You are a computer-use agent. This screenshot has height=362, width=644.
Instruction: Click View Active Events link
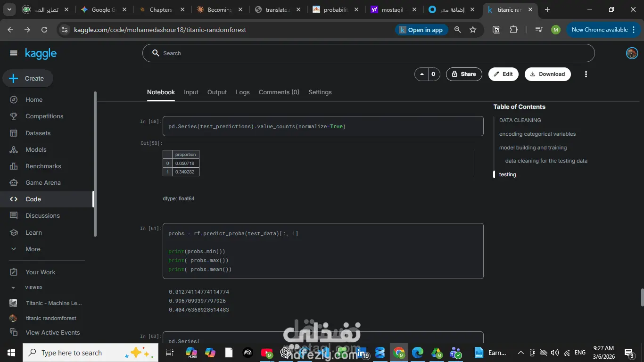[53, 332]
